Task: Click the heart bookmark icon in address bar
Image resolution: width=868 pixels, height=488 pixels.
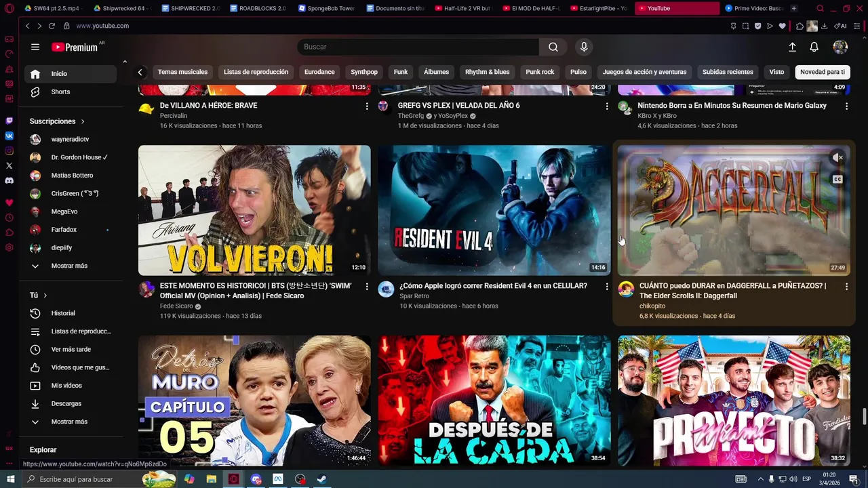Action: 782,26
